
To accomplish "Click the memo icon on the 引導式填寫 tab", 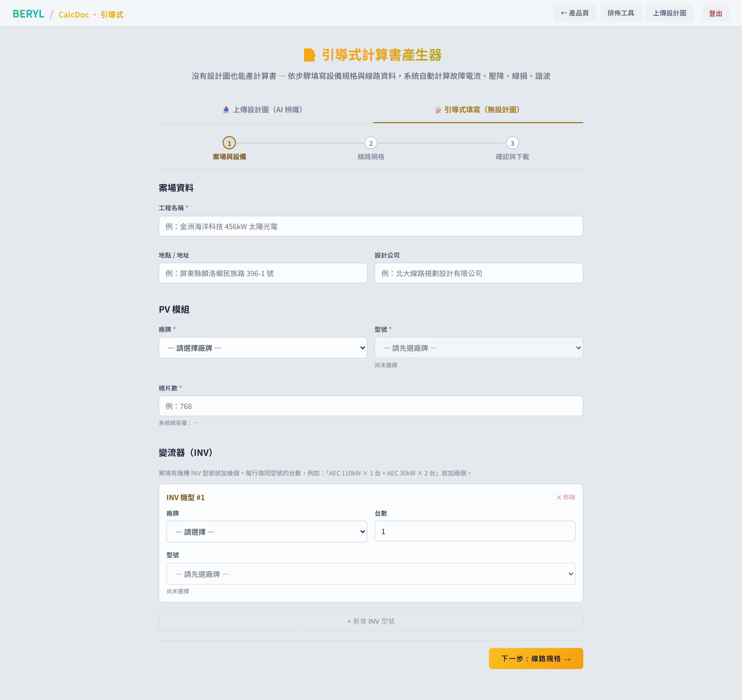I will click(438, 110).
